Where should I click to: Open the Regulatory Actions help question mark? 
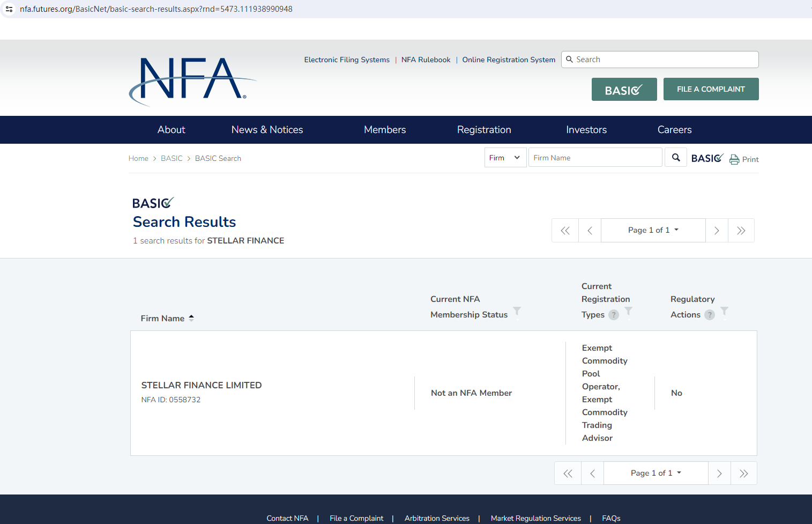710,315
